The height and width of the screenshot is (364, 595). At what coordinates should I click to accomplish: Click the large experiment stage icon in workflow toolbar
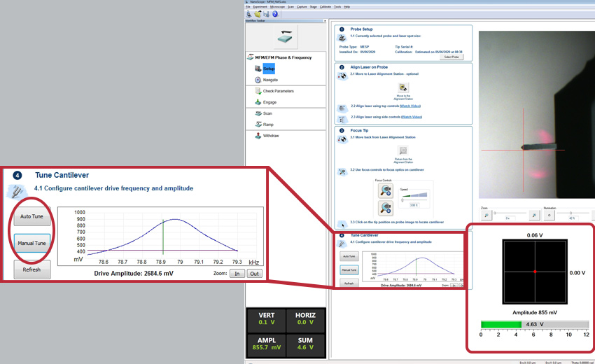285,37
